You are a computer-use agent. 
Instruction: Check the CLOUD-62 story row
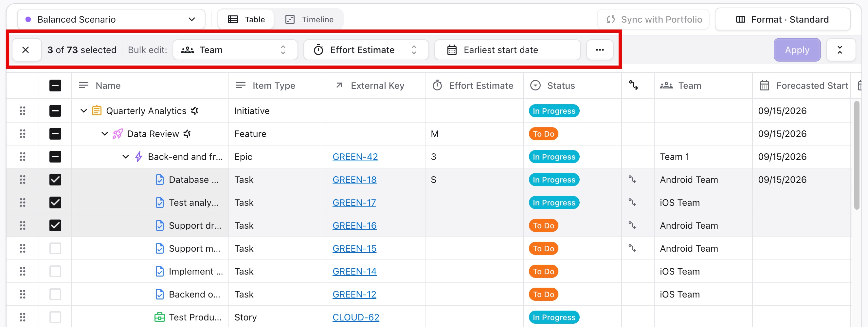coord(55,317)
